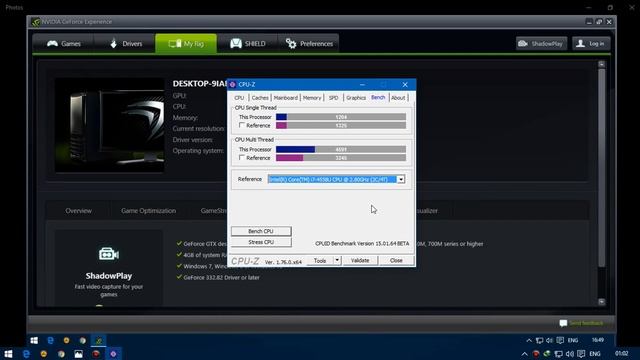Open the Games tab in GeForce Experience

pos(63,44)
